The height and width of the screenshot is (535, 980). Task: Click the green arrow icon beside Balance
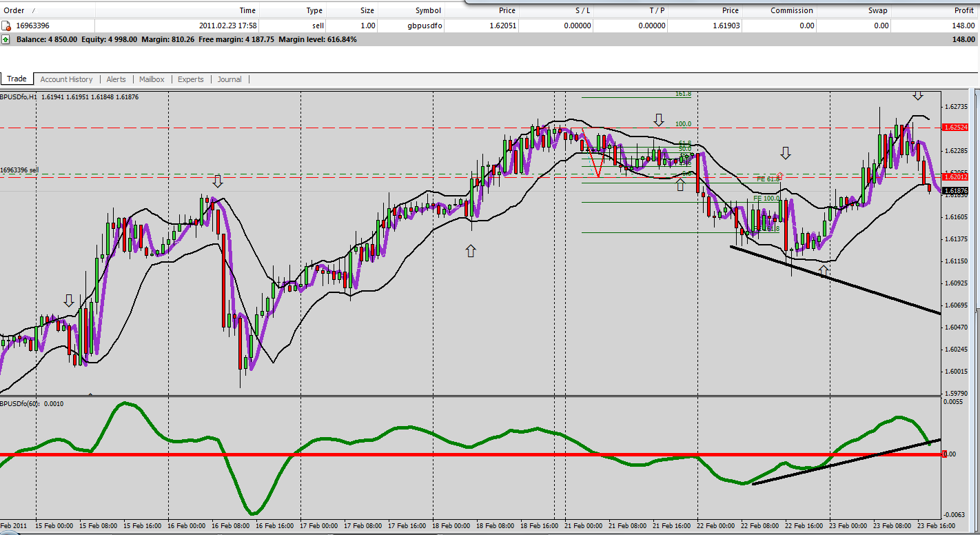(x=6, y=39)
